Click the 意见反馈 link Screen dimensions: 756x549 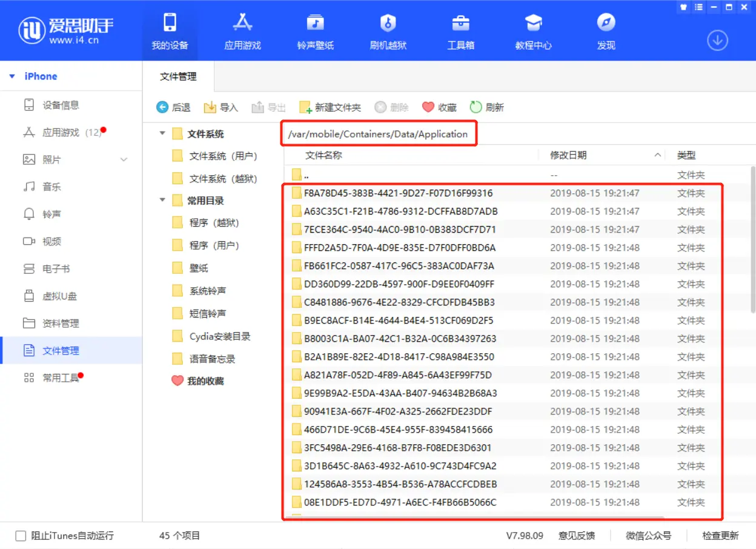click(x=576, y=536)
